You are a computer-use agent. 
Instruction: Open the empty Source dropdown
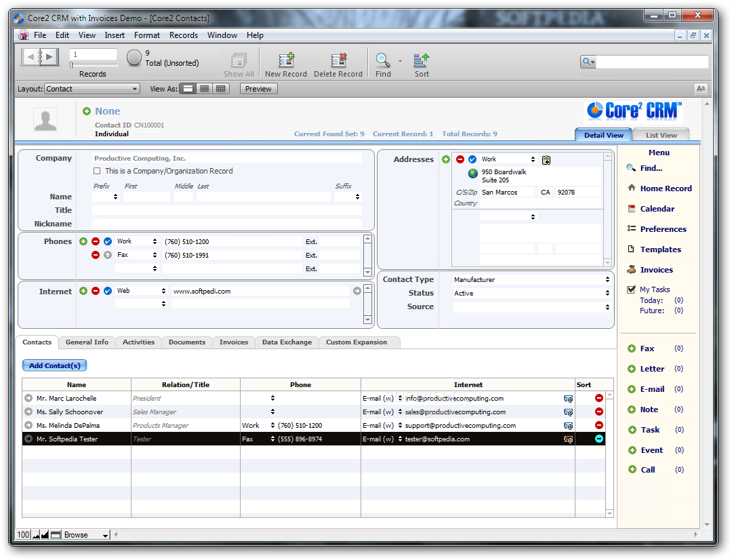click(532, 307)
